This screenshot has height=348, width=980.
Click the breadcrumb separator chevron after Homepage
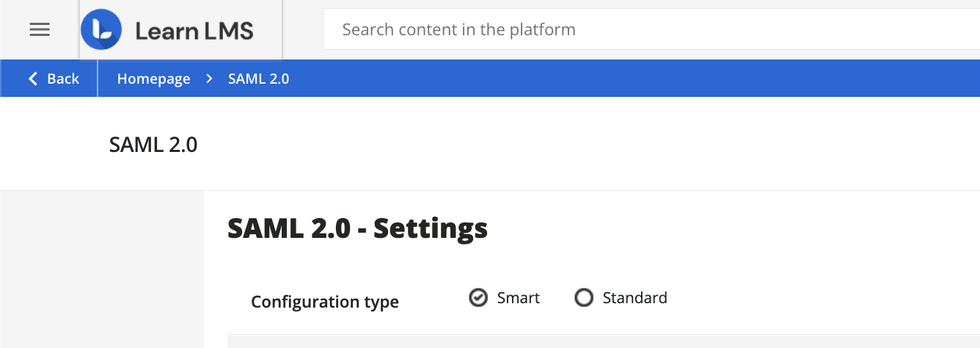[209, 79]
